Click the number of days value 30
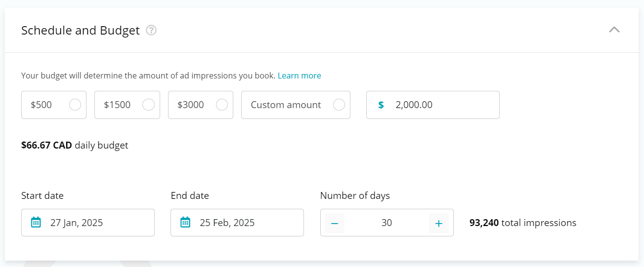This screenshot has width=644, height=267. point(386,223)
